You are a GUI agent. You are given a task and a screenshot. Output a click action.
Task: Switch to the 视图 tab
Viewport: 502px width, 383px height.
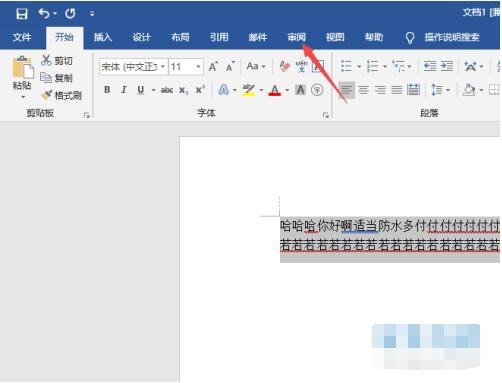pyautogui.click(x=335, y=37)
